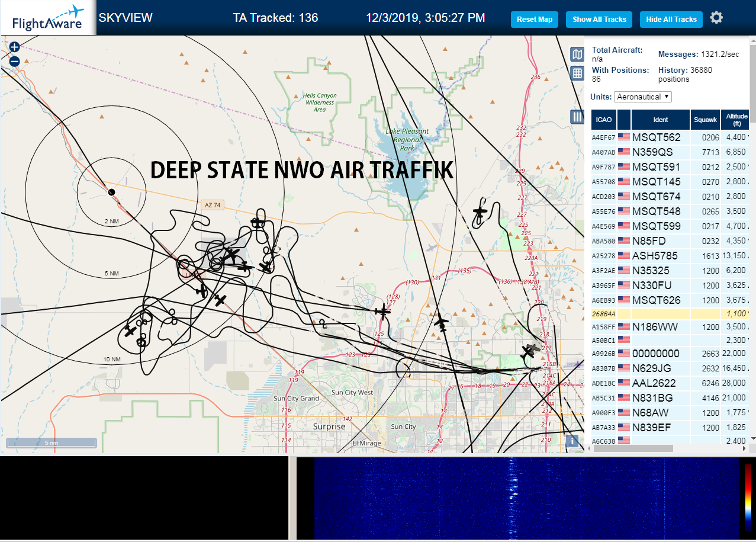Screen dimensions: 756x542
Task: Click the FlightAware logo
Action: pos(48,18)
